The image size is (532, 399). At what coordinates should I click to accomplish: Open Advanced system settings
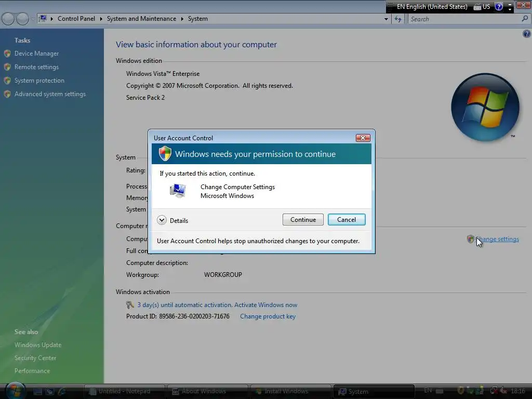[x=50, y=94]
